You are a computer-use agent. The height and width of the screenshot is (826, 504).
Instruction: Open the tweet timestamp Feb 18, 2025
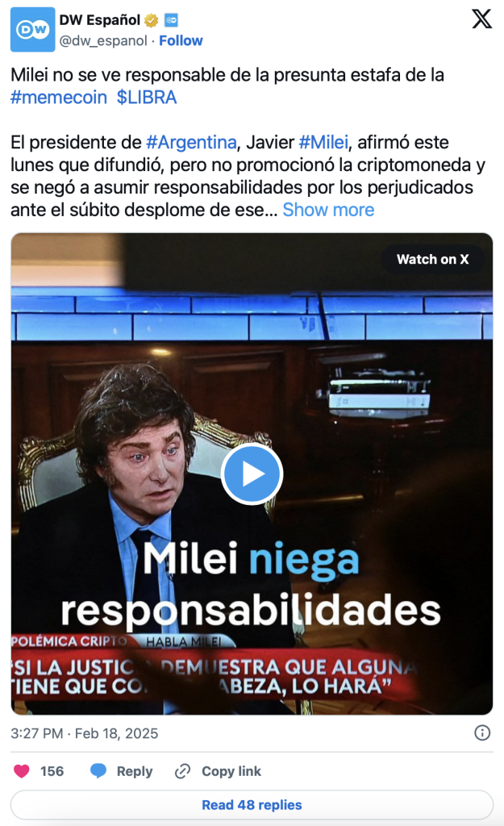click(x=84, y=733)
